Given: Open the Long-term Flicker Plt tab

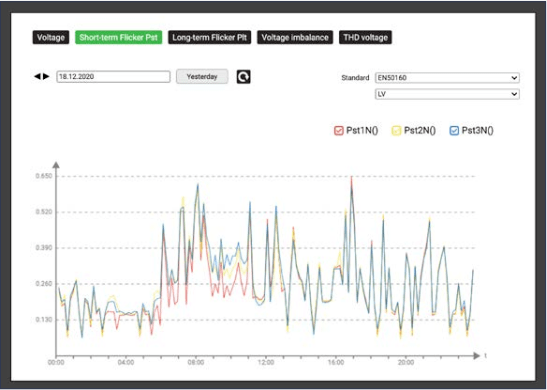Looking at the screenshot, I should [210, 38].
